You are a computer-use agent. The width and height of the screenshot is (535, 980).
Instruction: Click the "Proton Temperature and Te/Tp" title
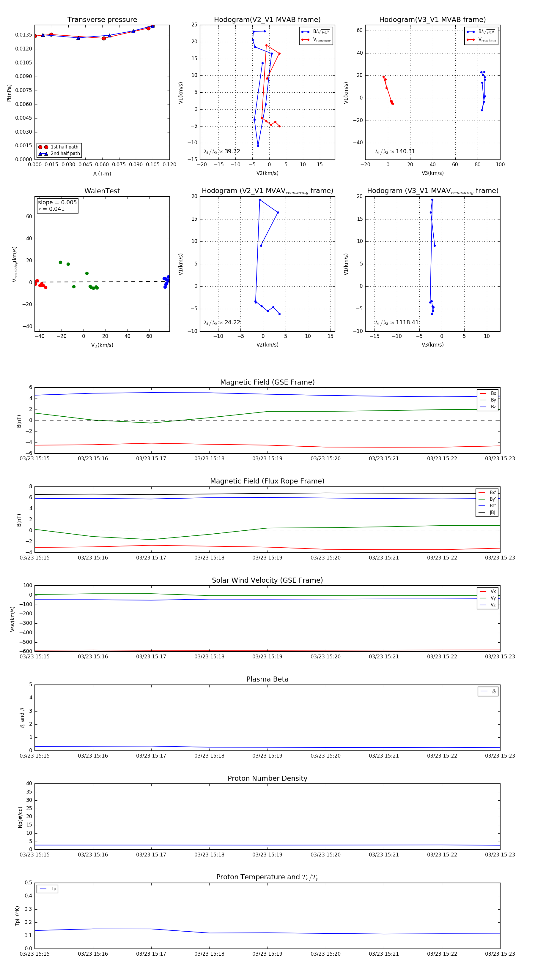coord(267,877)
